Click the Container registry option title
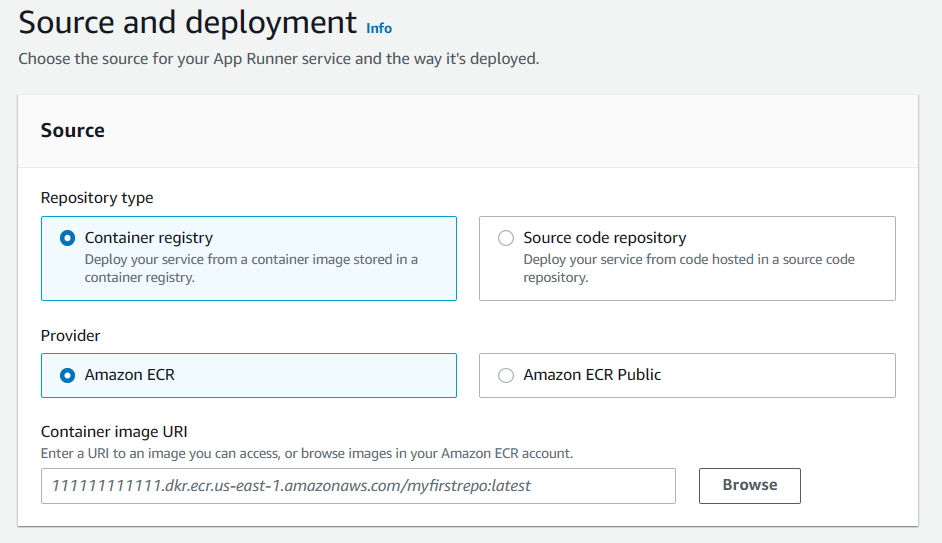Viewport: 942px width, 543px height. (149, 238)
